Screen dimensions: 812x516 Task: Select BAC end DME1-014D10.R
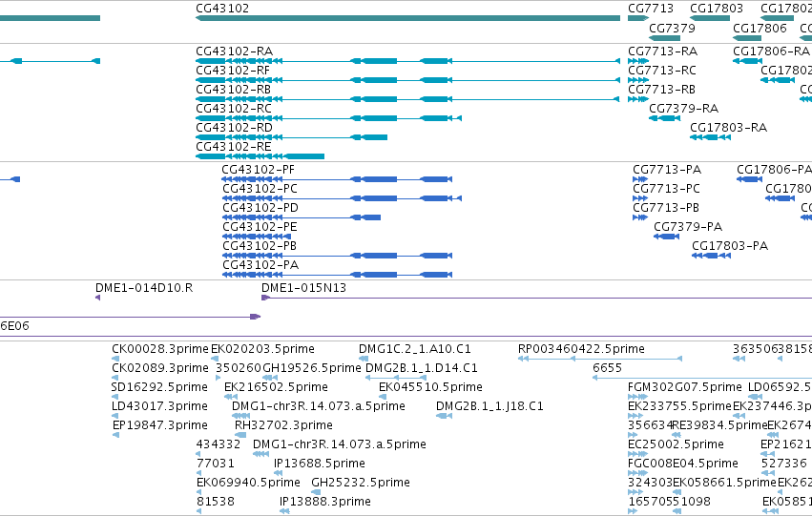coord(144,288)
